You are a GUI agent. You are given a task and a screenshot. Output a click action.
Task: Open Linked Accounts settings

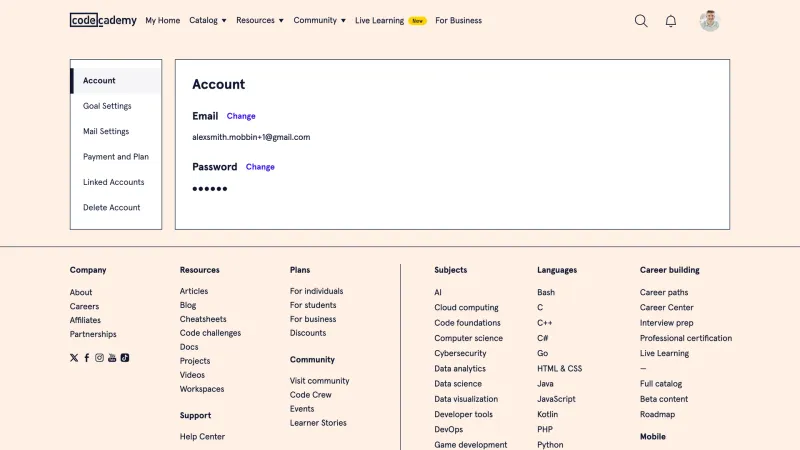114,182
